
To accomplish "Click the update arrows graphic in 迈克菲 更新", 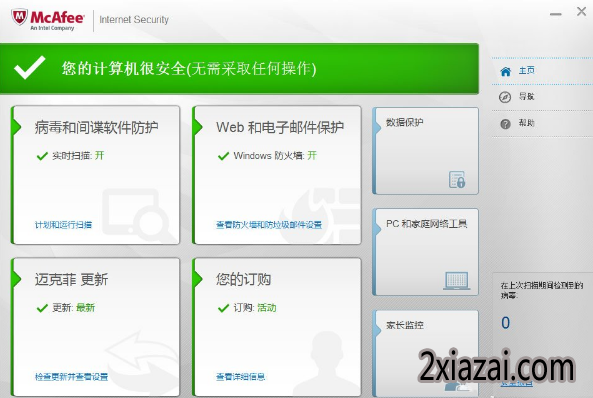I will [142, 361].
